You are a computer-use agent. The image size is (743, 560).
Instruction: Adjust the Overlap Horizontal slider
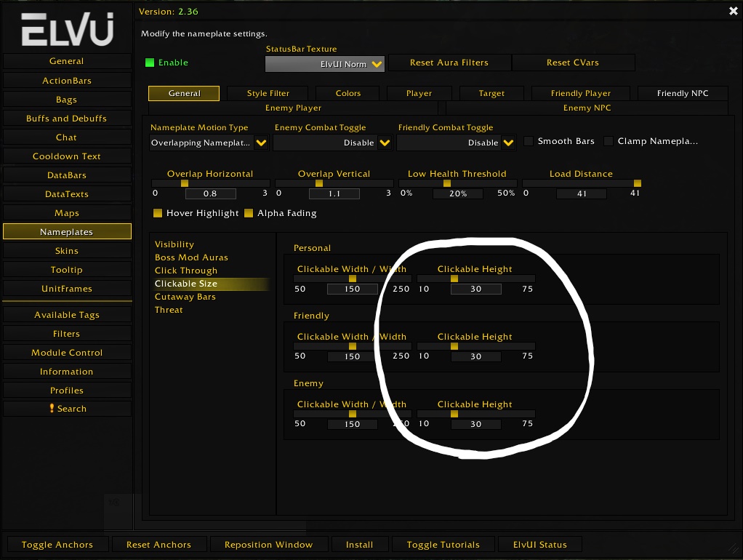point(210,183)
